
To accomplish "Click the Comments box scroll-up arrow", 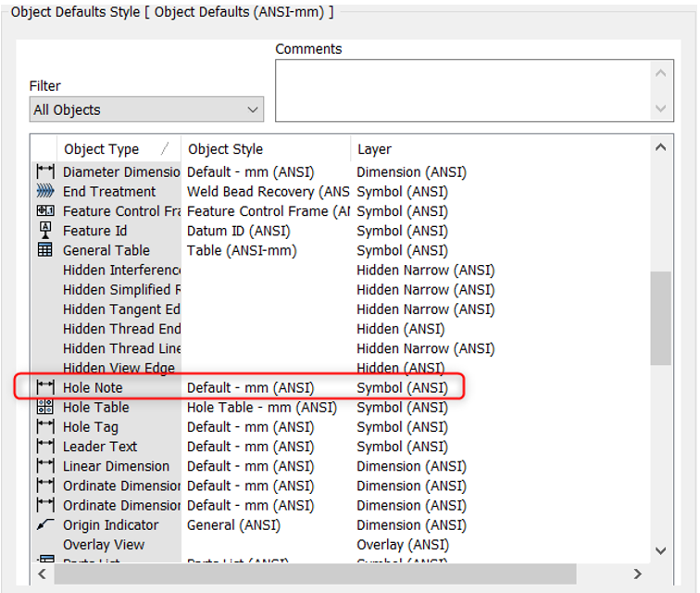I will [661, 73].
